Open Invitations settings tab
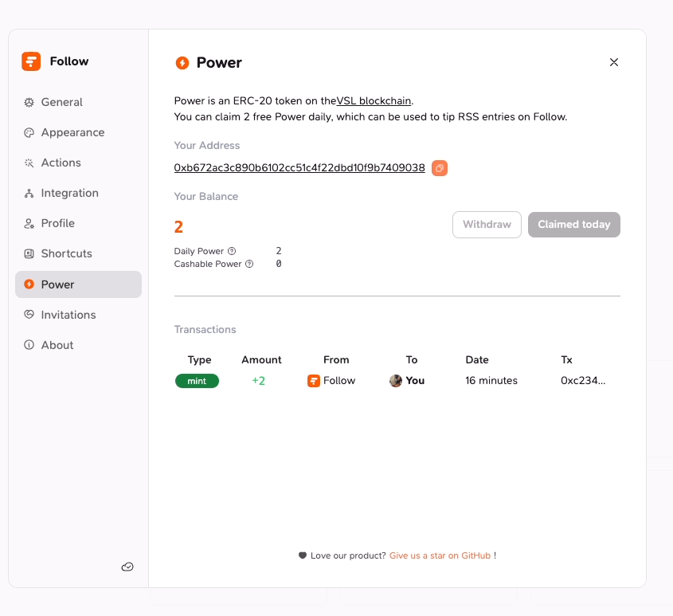 pyautogui.click(x=78, y=315)
